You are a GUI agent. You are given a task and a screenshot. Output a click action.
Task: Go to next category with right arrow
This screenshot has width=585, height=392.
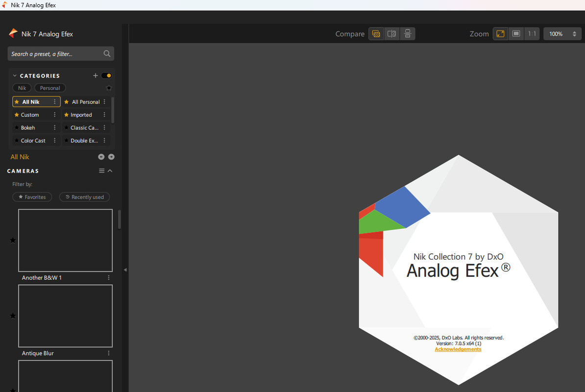[x=111, y=157]
